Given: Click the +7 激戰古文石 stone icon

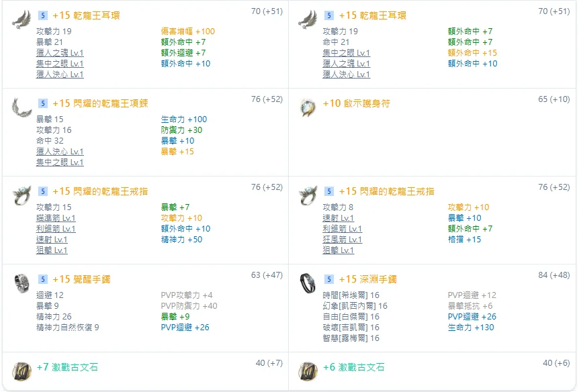Looking at the screenshot, I should click(x=21, y=371).
